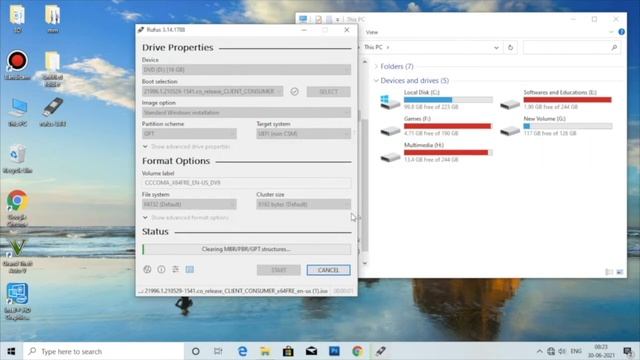The width and height of the screenshot is (640, 360).
Task: Click the checksum checkmark icon beside boot selection
Action: click(294, 91)
